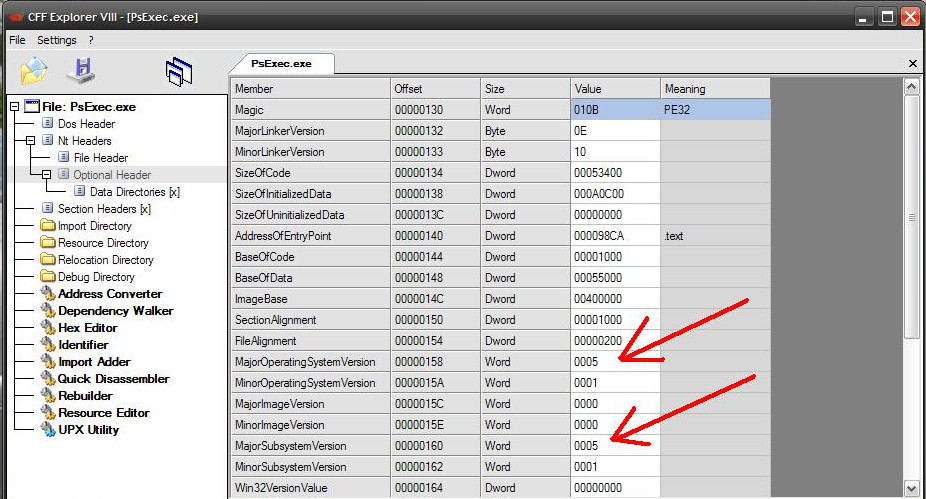The height and width of the screenshot is (499, 926).
Task: Open the ? help menu
Action: pyautogui.click(x=91, y=40)
